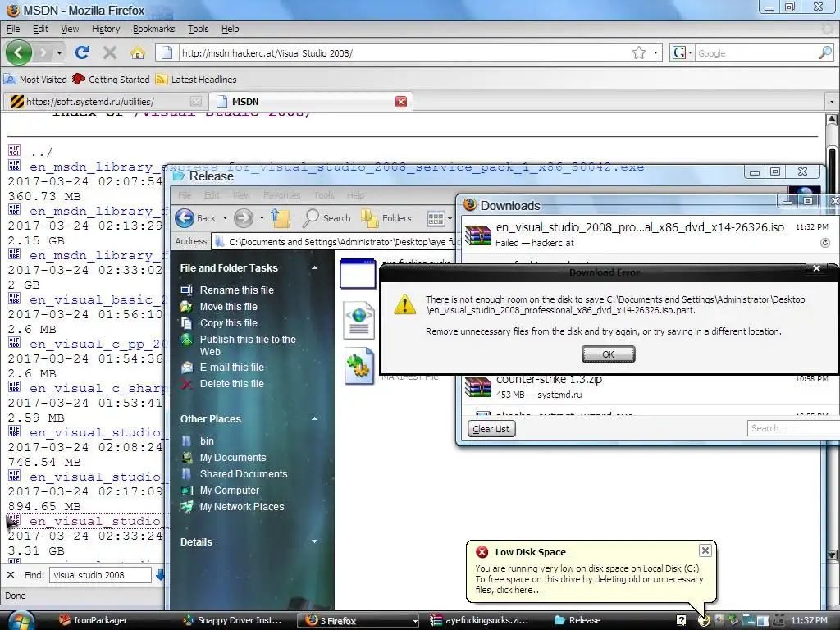This screenshot has width=840, height=630.
Task: Open Back history dropdown in Release window
Action: (x=225, y=218)
